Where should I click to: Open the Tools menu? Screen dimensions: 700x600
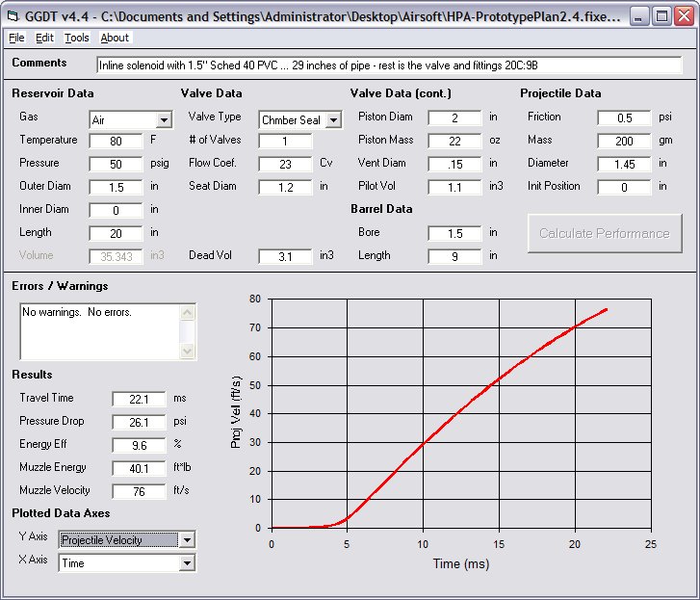[x=77, y=38]
